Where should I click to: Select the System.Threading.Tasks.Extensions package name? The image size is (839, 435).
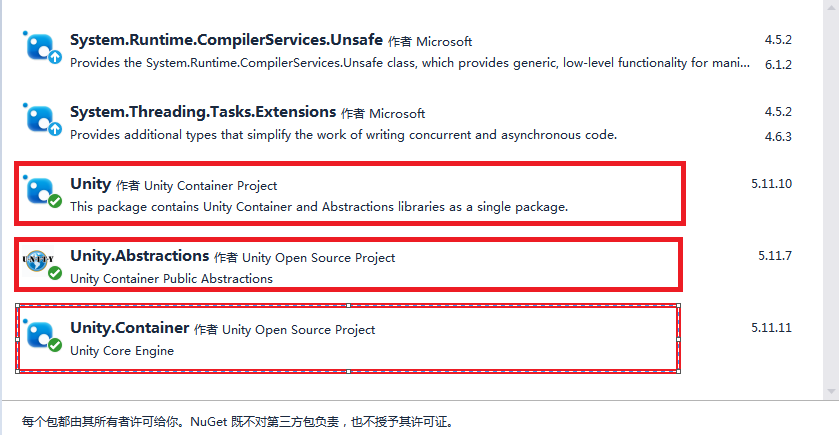pyautogui.click(x=203, y=112)
